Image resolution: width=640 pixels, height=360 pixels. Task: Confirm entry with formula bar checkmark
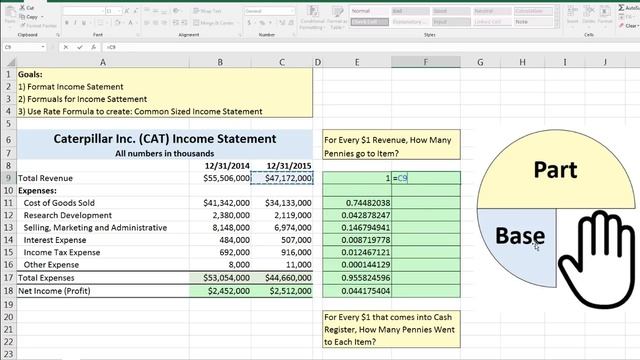coord(80,47)
